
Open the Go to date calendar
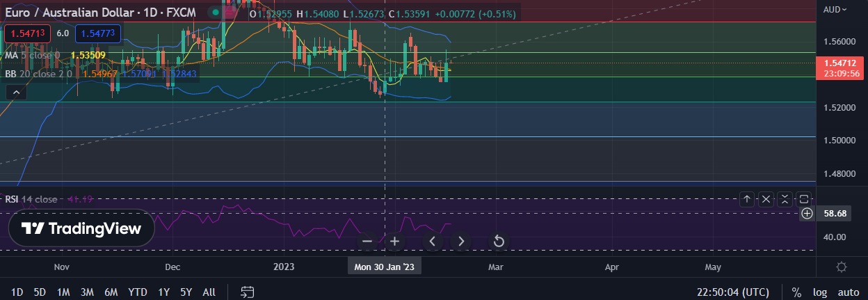pos(248,292)
